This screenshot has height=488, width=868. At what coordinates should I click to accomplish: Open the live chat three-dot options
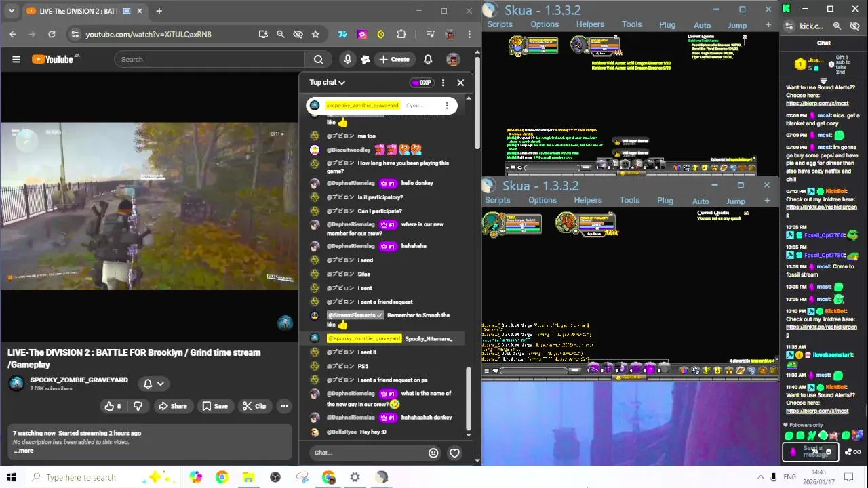point(443,83)
